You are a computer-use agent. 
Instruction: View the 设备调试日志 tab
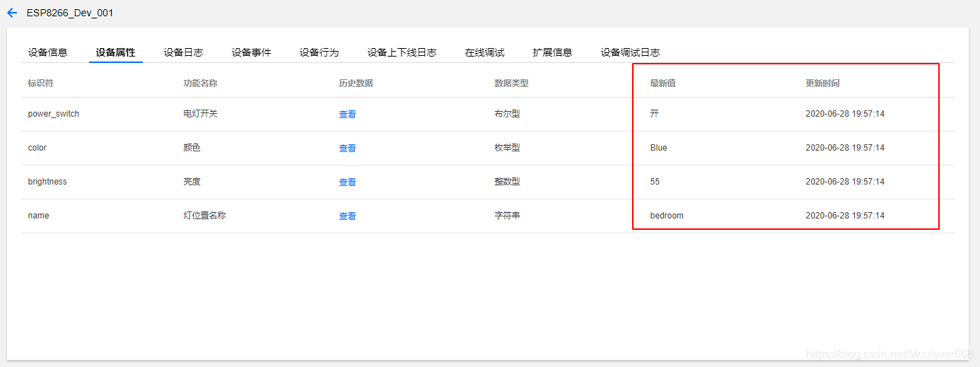click(x=630, y=52)
